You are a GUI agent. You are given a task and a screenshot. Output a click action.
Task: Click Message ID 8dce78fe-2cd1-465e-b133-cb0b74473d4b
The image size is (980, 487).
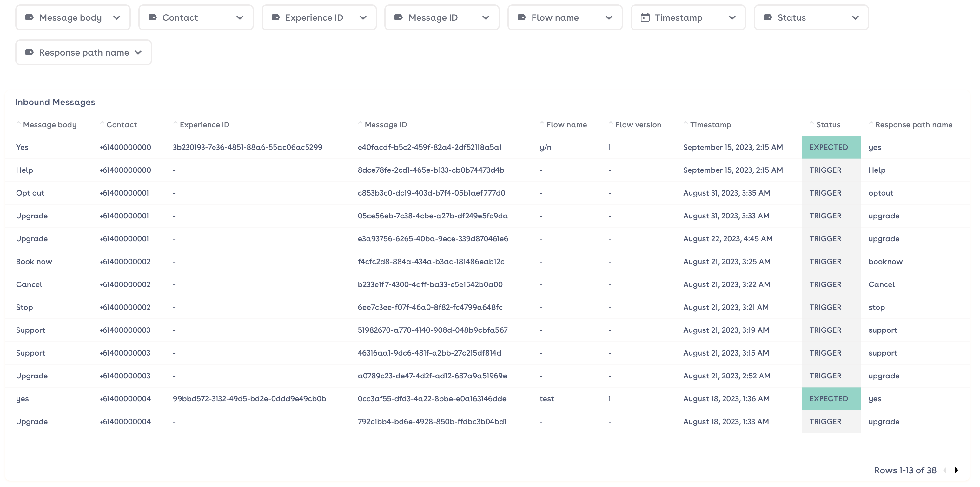[x=431, y=170]
